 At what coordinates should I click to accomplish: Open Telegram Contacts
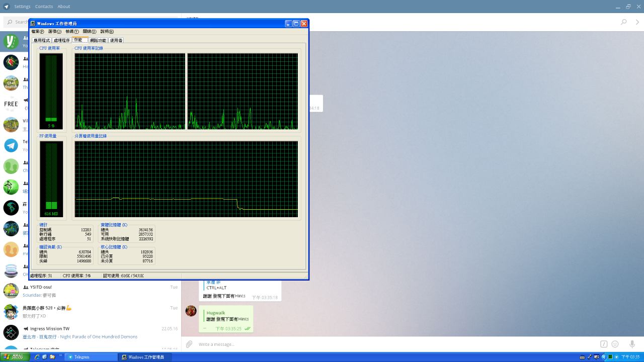click(x=44, y=7)
